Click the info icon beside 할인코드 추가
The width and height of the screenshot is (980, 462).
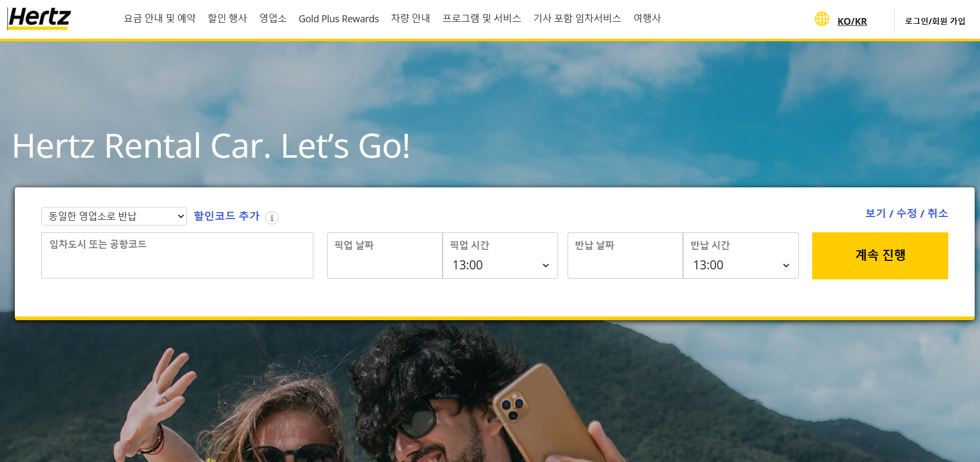tap(272, 218)
